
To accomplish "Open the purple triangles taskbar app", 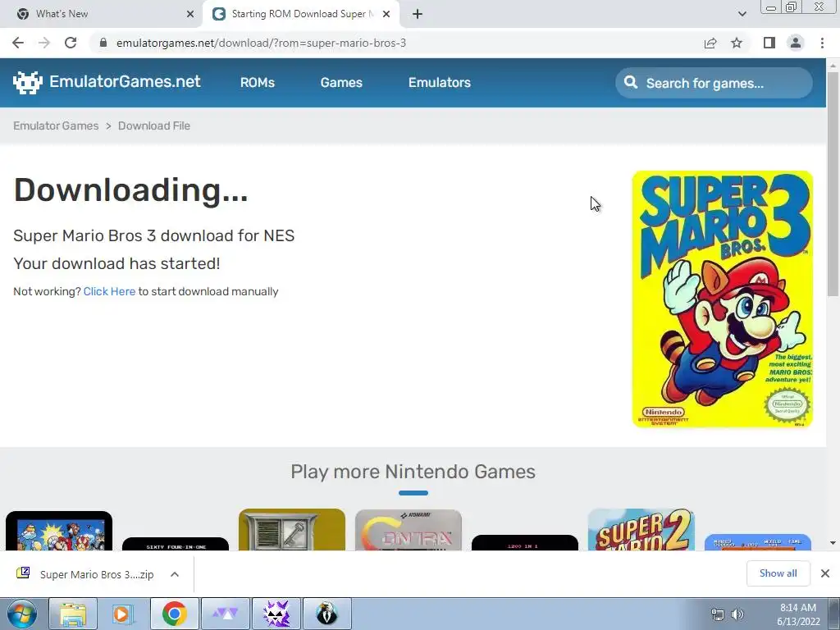I will (x=226, y=614).
